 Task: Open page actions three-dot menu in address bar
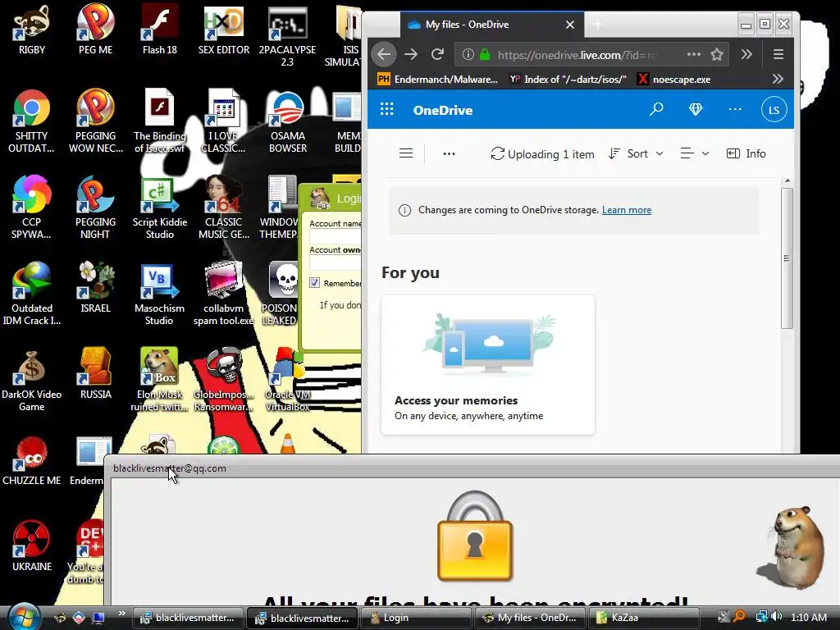[x=694, y=54]
